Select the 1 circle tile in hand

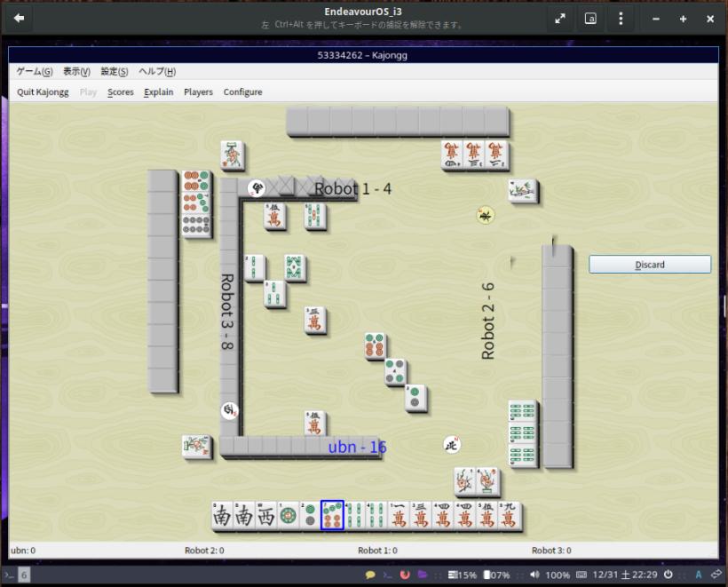[x=288, y=515]
